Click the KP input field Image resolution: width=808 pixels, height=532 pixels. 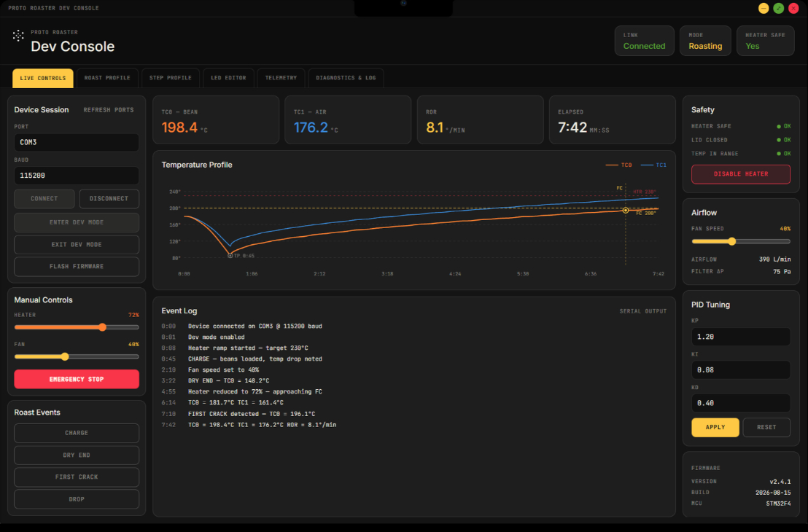(x=740, y=337)
